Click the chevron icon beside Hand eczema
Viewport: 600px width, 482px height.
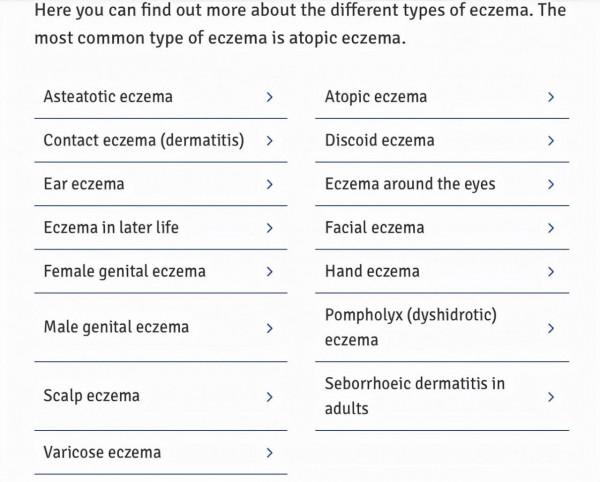pyautogui.click(x=551, y=272)
